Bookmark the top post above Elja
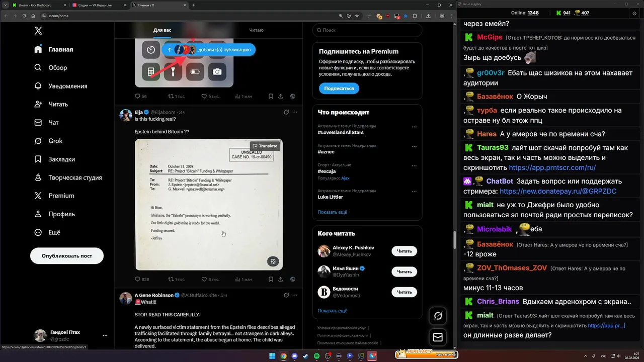This screenshot has width=644, height=362. [x=271, y=96]
